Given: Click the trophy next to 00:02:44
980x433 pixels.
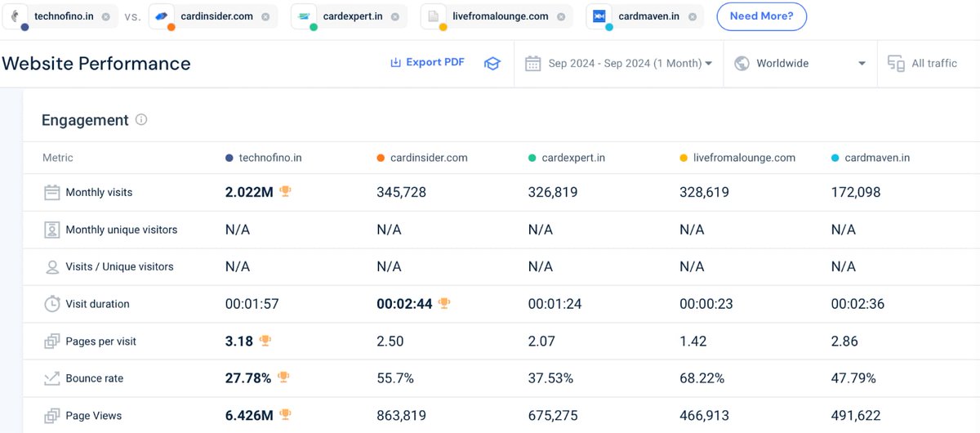Looking at the screenshot, I should click(x=444, y=303).
